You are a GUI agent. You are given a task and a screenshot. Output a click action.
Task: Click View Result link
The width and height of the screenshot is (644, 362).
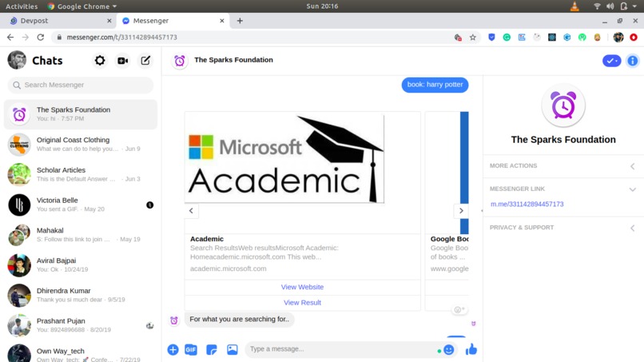[302, 303]
